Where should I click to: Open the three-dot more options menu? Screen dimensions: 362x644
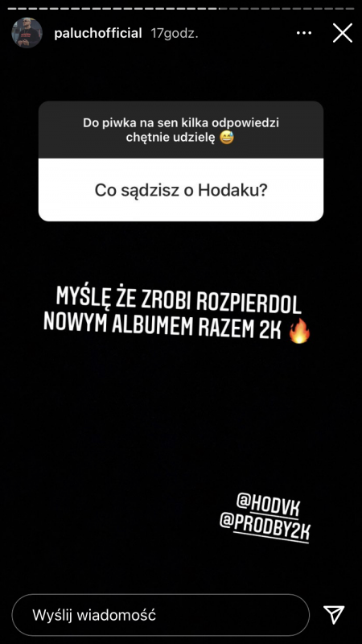pyautogui.click(x=304, y=33)
